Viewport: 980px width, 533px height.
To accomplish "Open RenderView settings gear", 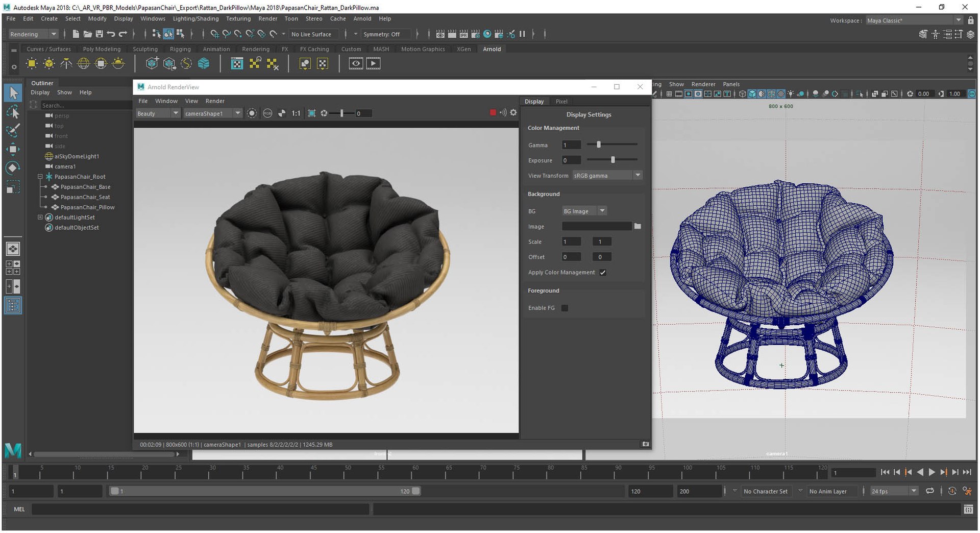I will (513, 112).
